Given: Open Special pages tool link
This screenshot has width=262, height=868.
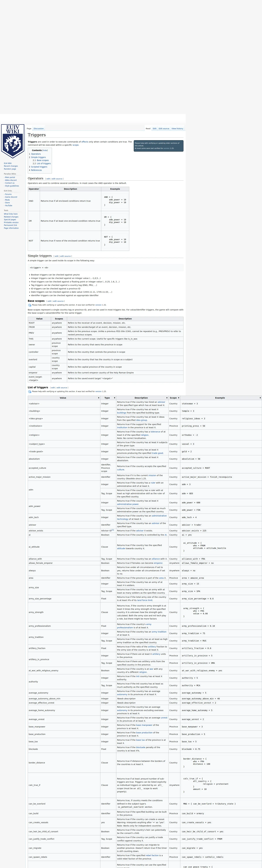Looking at the screenshot, I should [10, 220].
